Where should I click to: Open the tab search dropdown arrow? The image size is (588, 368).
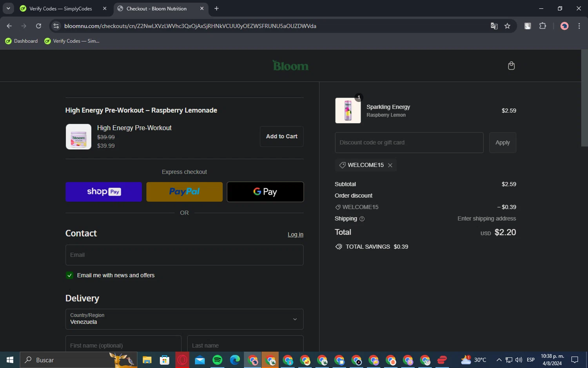click(8, 9)
